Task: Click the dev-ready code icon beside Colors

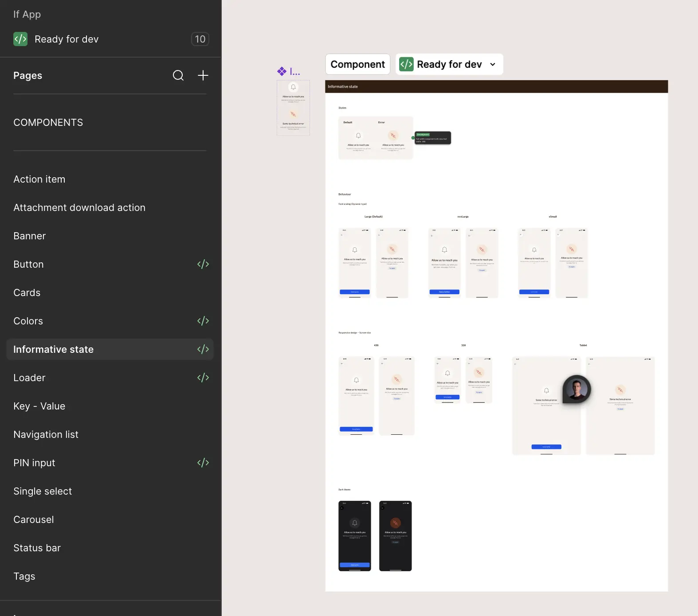Action: click(x=203, y=321)
